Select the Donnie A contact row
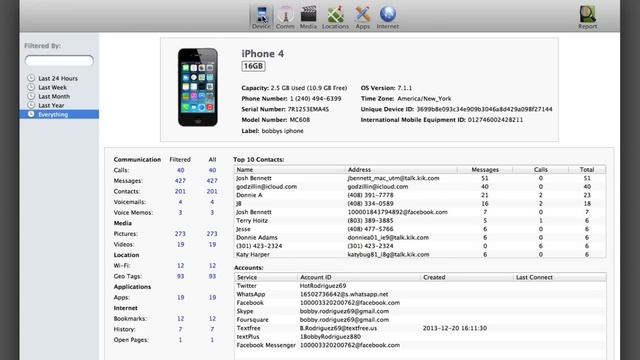The width and height of the screenshot is (640, 360). (420, 195)
